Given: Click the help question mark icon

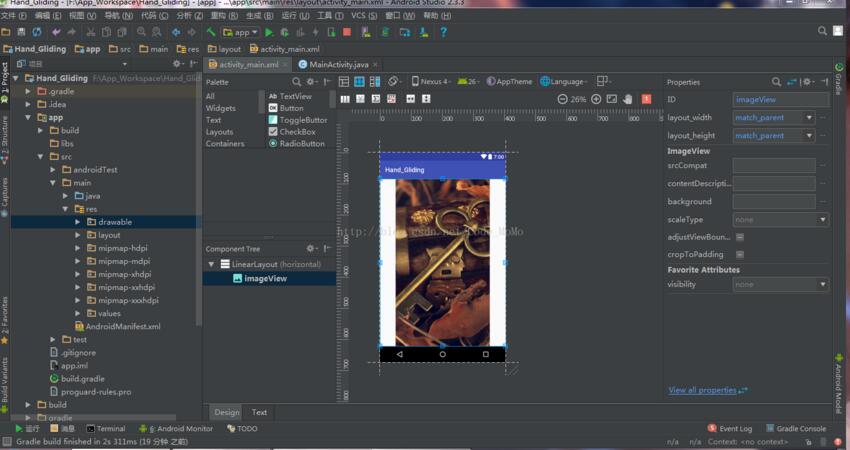Looking at the screenshot, I should pyautogui.click(x=443, y=32).
